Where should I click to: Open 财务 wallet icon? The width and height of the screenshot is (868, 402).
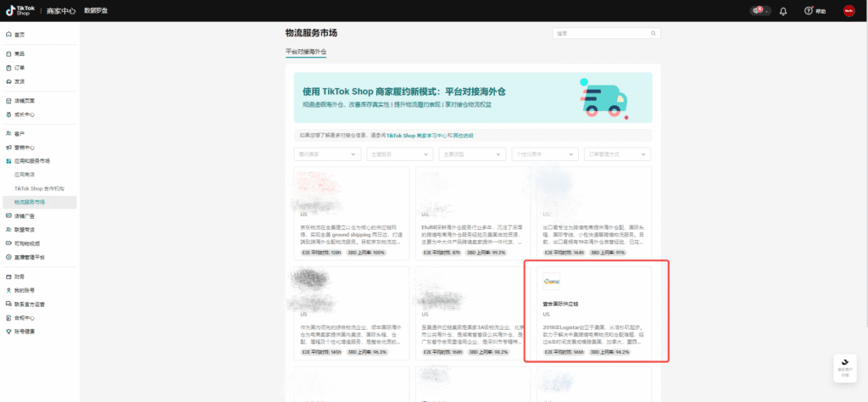pyautogui.click(x=8, y=276)
